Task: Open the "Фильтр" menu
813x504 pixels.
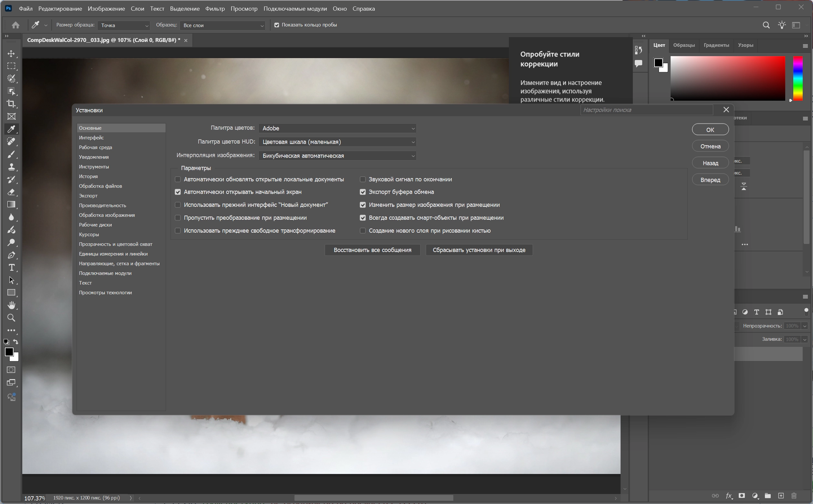Action: pos(215,9)
